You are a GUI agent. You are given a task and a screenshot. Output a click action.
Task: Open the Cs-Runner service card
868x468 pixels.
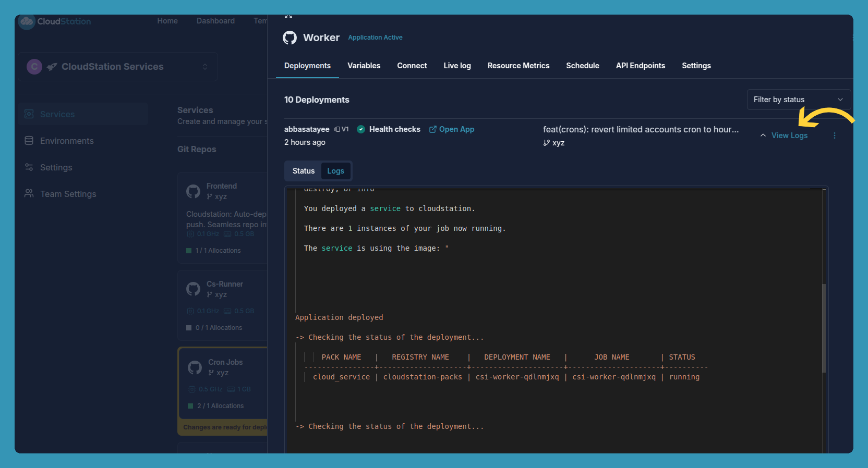click(x=222, y=305)
